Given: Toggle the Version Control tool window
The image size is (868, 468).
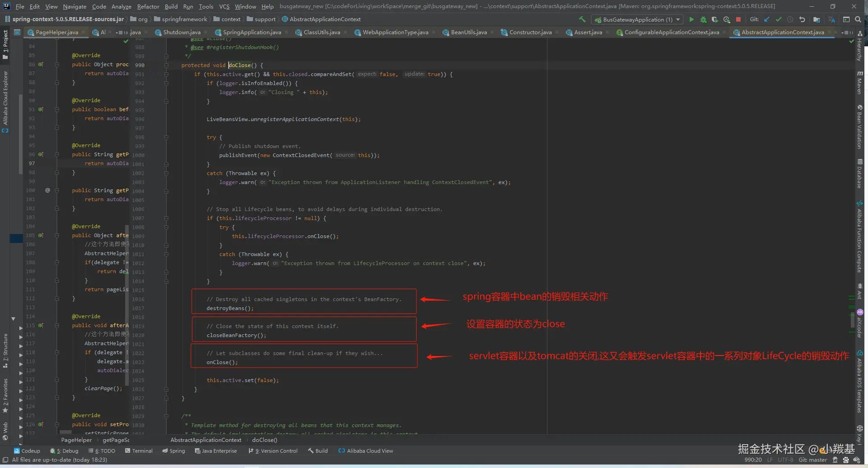Looking at the screenshot, I should coord(273,451).
